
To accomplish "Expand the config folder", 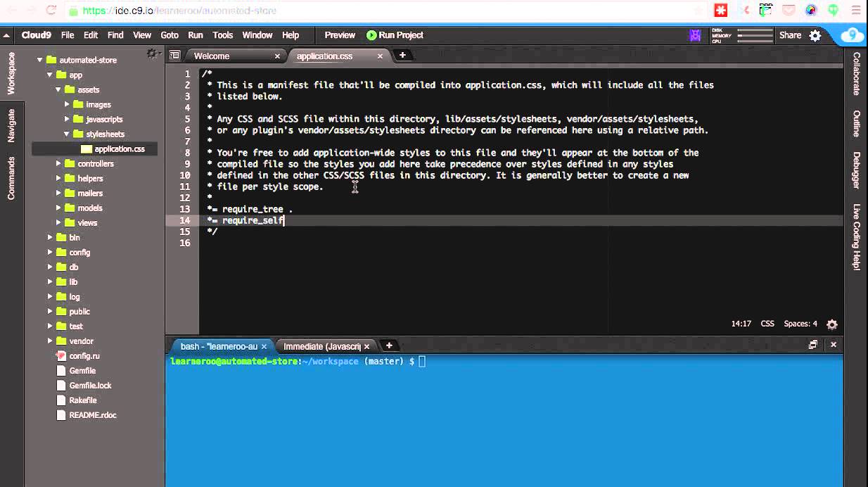I will [x=50, y=252].
